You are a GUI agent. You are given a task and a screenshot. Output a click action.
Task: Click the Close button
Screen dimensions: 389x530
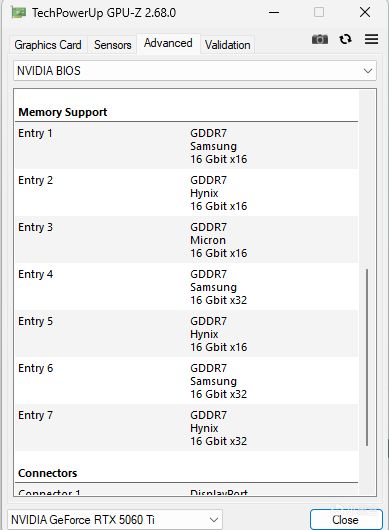click(346, 520)
